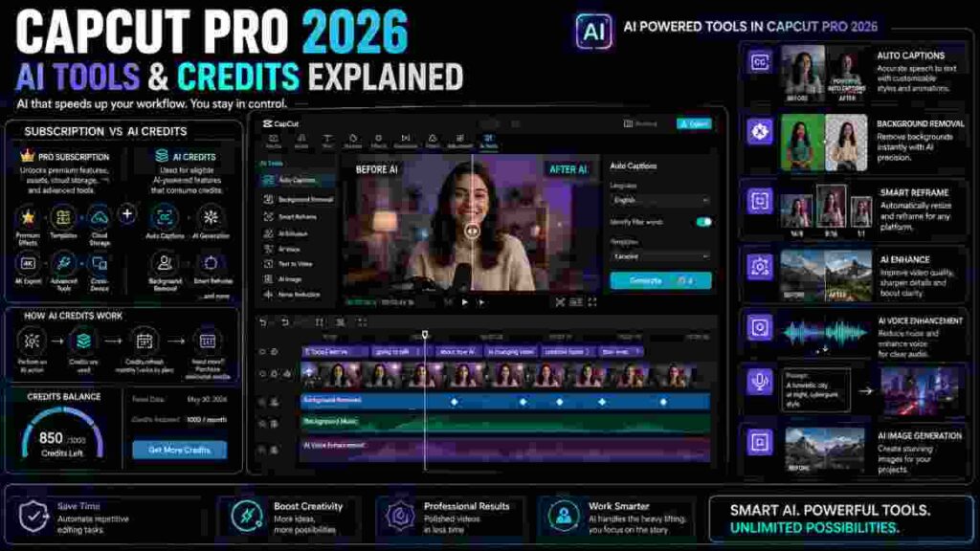Click the crop icon below preview
Viewport: 980px width, 551px height.
(560, 302)
